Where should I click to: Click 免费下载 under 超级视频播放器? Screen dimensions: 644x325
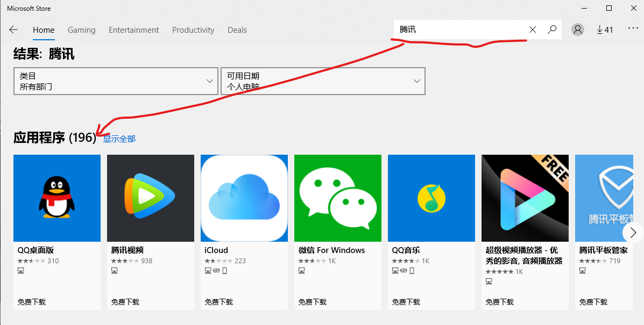point(500,302)
